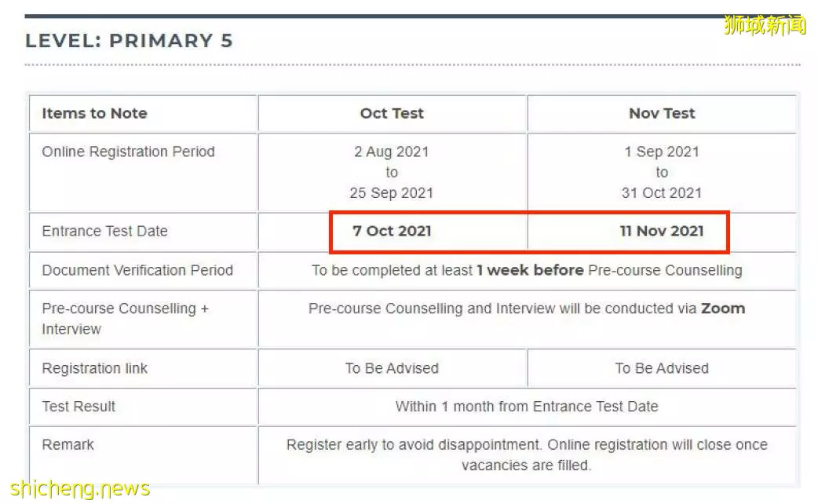
Task: Click the 2 Aug 2021 start date
Action: pos(392,152)
